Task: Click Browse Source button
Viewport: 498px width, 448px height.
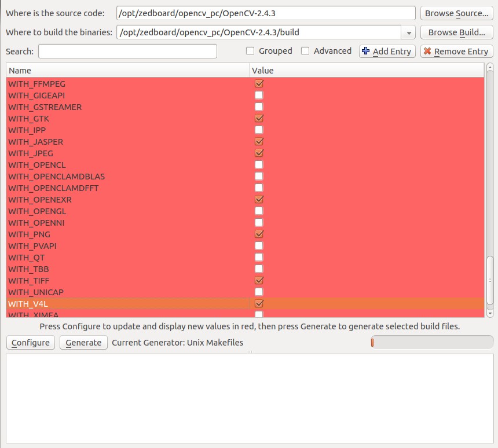Action: [456, 13]
